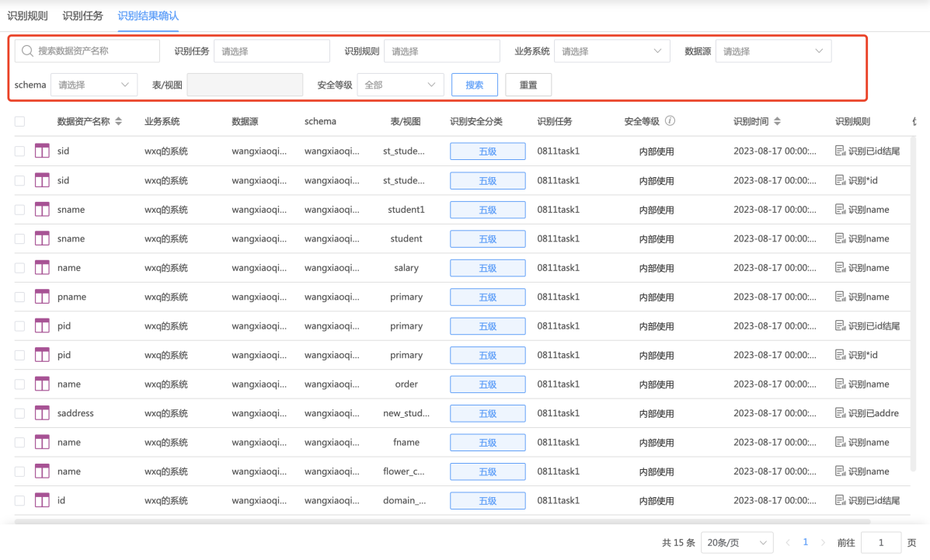Sort by 数据资产名称 column arrows
This screenshot has width=930, height=560.
tap(119, 121)
